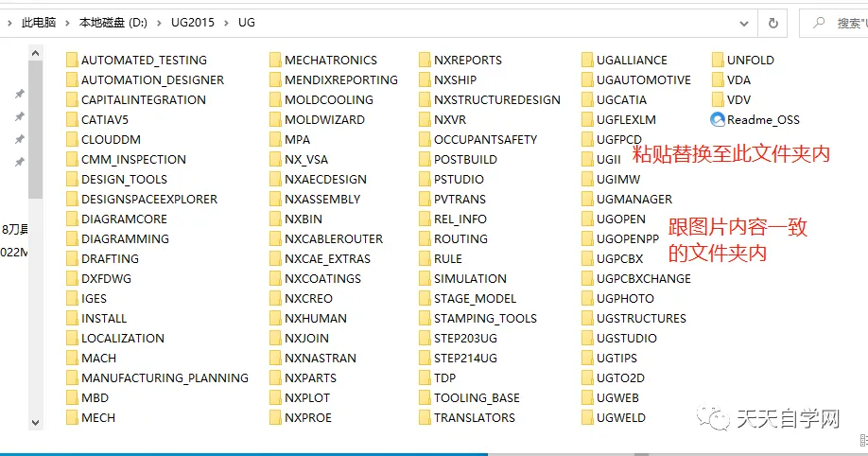Select the NXCAE_EXTRAS folder name

tap(328, 259)
